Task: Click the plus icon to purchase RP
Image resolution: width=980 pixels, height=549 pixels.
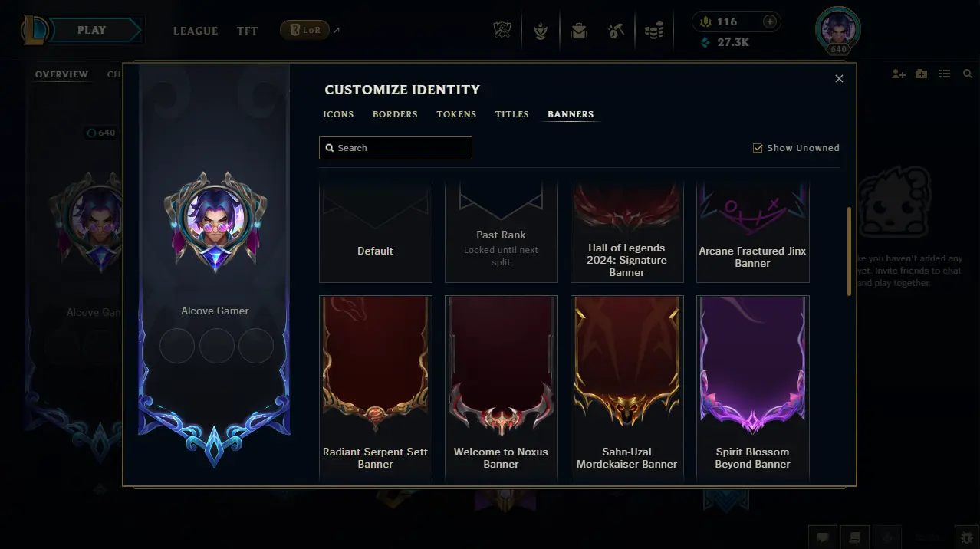Action: coord(771,21)
